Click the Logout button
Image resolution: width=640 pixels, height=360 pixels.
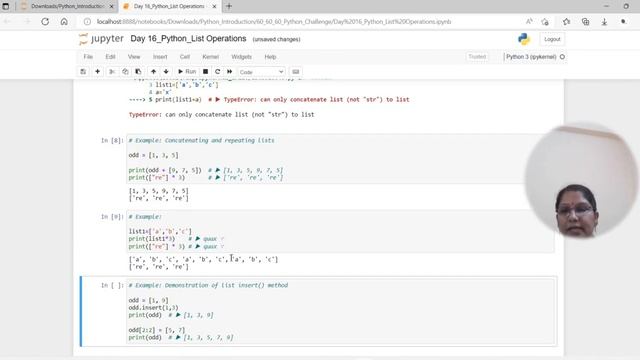click(552, 39)
